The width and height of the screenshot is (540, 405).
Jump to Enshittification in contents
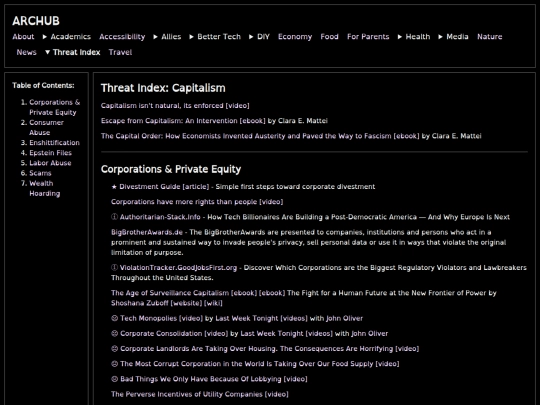click(54, 143)
